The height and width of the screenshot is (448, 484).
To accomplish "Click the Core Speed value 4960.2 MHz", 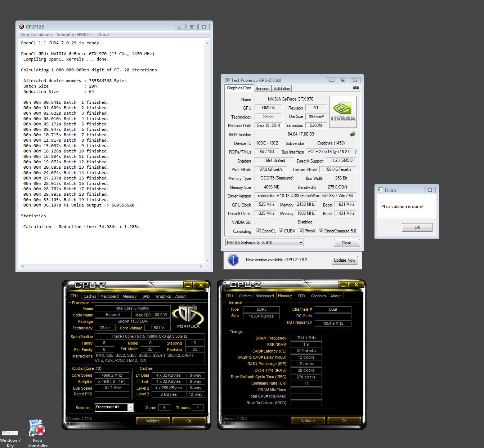I will tap(112, 375).
